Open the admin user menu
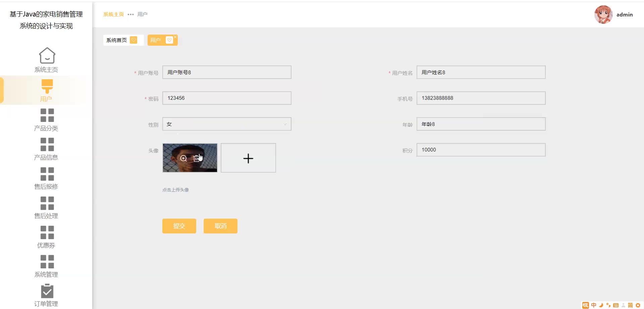The image size is (644, 309). coord(625,14)
